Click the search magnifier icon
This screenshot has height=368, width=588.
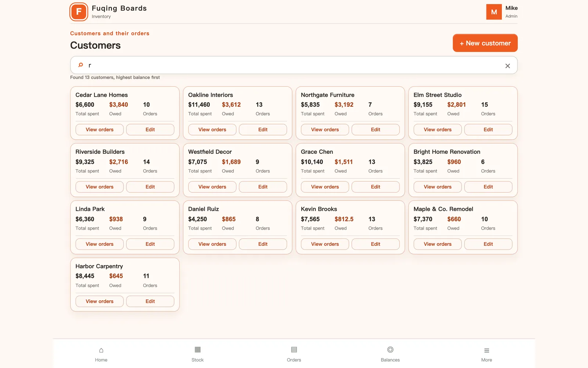tap(80, 65)
